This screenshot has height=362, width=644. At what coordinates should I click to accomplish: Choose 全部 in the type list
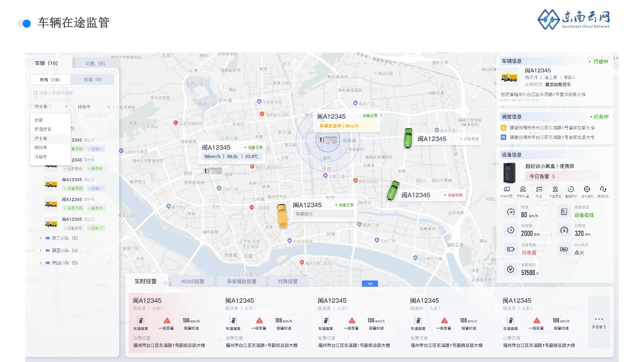pos(50,120)
